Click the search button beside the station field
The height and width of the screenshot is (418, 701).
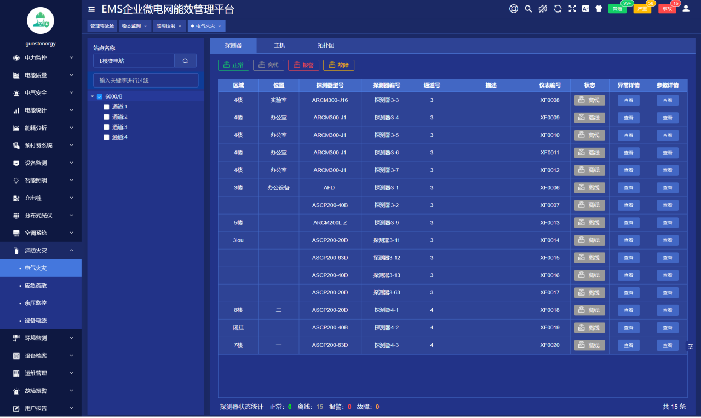click(x=183, y=62)
